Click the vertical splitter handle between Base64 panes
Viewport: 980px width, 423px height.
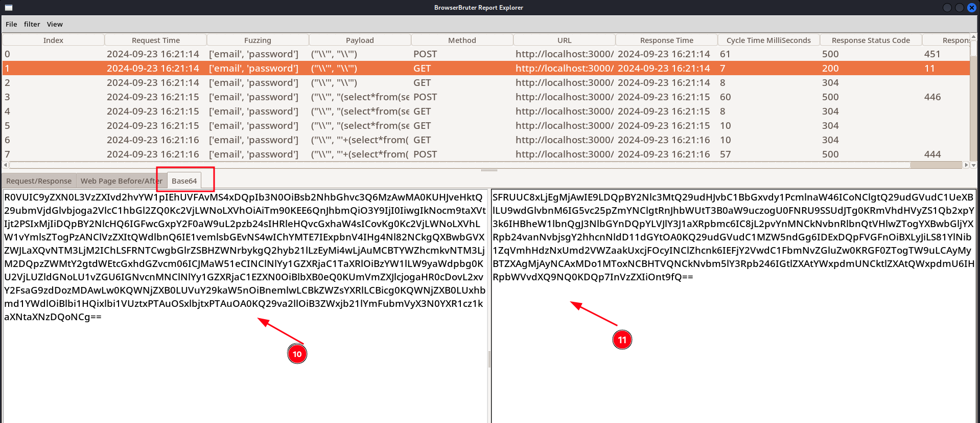click(489, 359)
